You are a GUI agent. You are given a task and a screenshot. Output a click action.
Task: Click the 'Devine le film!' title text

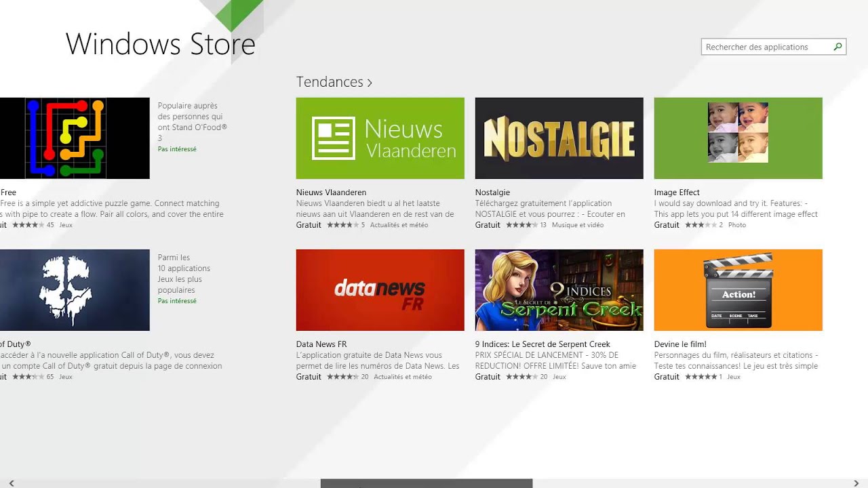pos(680,344)
